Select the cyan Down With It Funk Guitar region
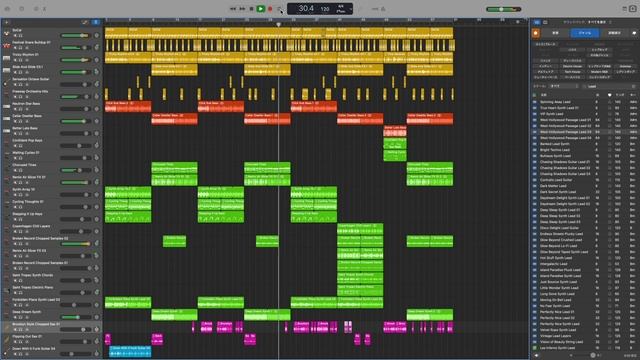Viewport: 640px width, 360px height. [x=130, y=351]
